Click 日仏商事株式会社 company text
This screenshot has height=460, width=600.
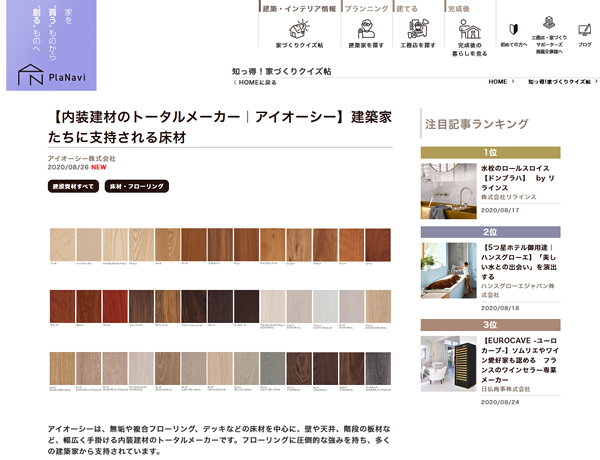[x=505, y=389]
